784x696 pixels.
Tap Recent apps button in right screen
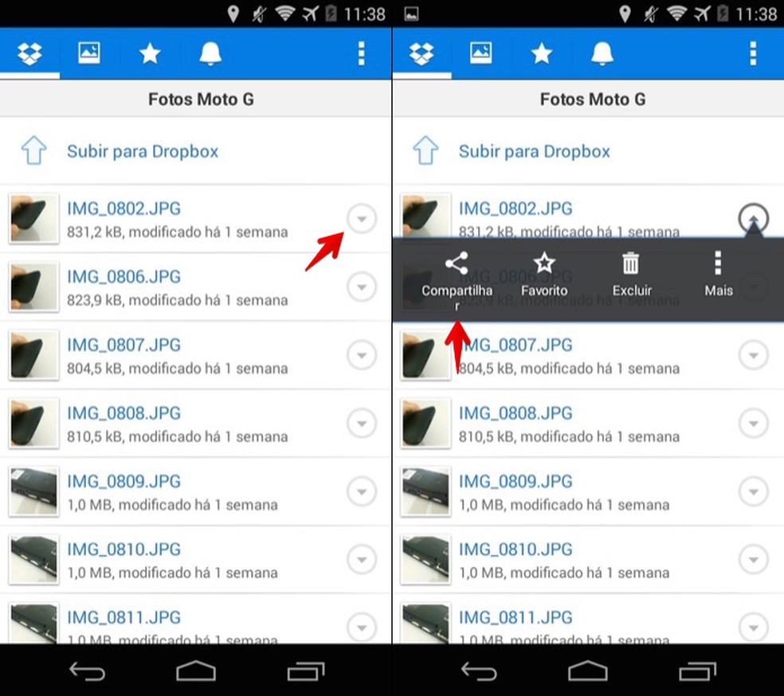tap(697, 671)
